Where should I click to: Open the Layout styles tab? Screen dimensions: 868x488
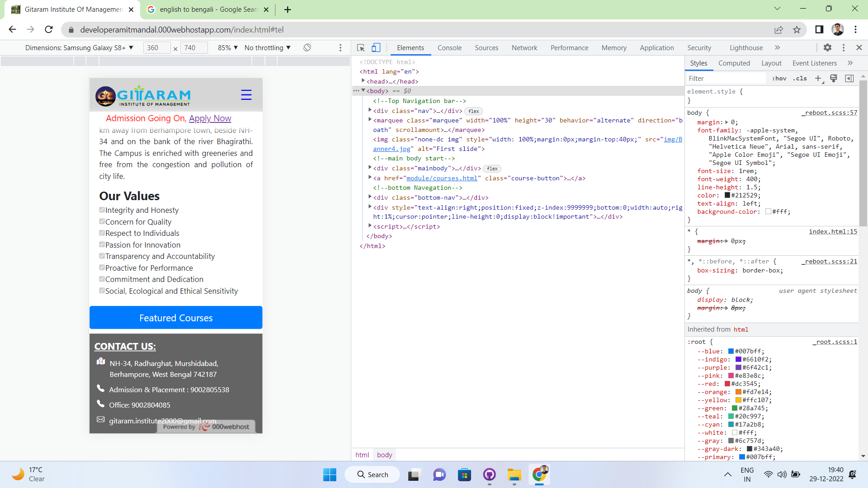coord(771,63)
